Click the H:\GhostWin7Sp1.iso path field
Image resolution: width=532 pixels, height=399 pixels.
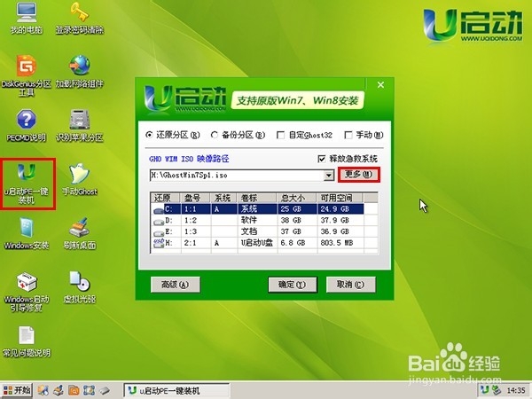[237, 176]
